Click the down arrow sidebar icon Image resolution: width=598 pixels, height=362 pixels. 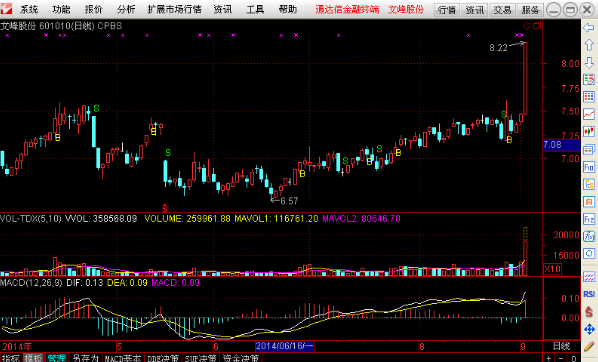(x=589, y=62)
